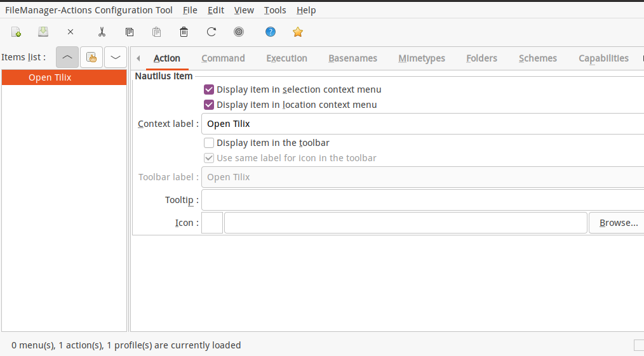Image resolution: width=644 pixels, height=356 pixels.
Task: Switch to the Folders tab
Action: 482,58
